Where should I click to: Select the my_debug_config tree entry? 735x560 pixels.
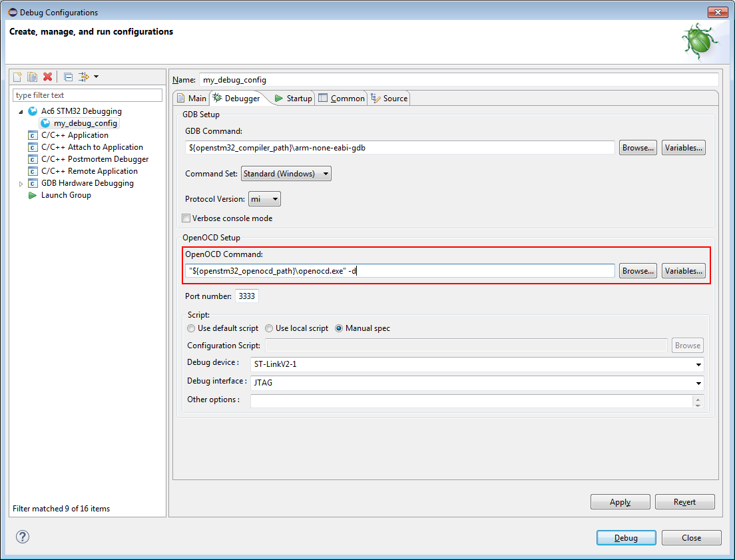point(85,123)
